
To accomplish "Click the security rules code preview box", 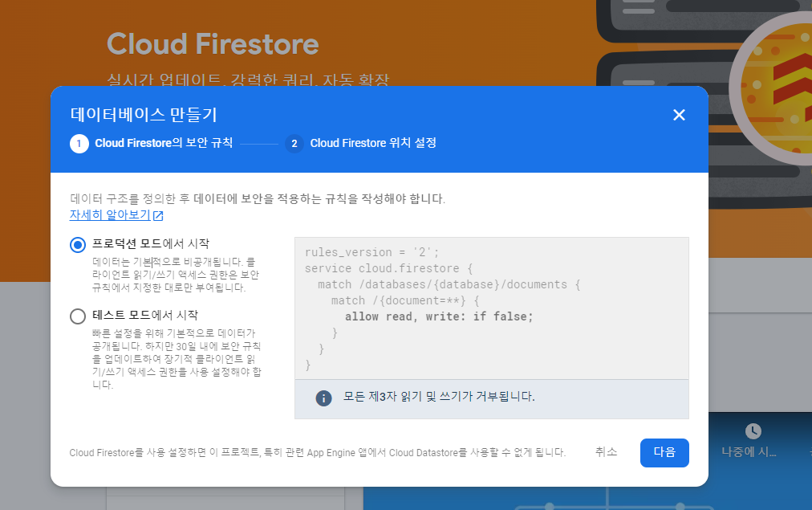I will pos(491,308).
